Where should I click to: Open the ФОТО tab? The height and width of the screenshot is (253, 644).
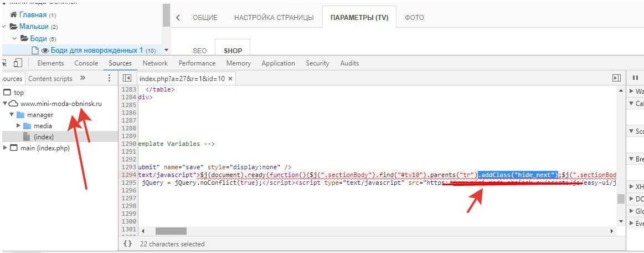pyautogui.click(x=414, y=18)
